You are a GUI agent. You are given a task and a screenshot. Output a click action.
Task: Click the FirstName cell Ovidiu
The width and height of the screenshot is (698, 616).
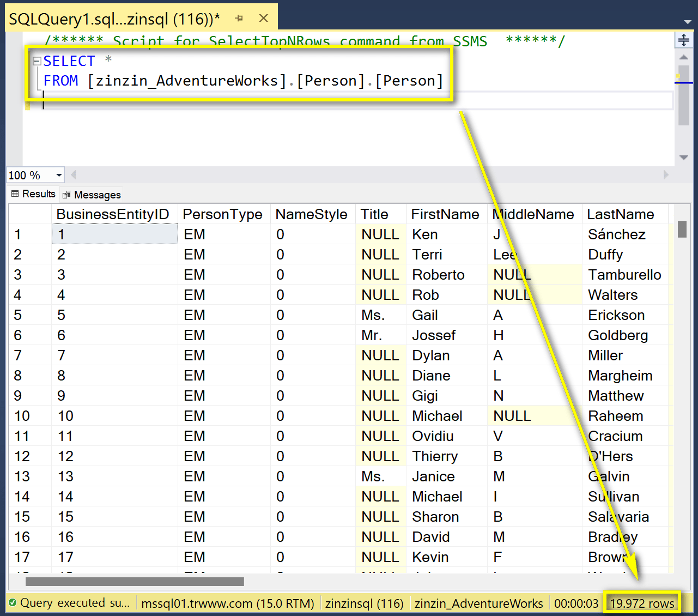447,436
